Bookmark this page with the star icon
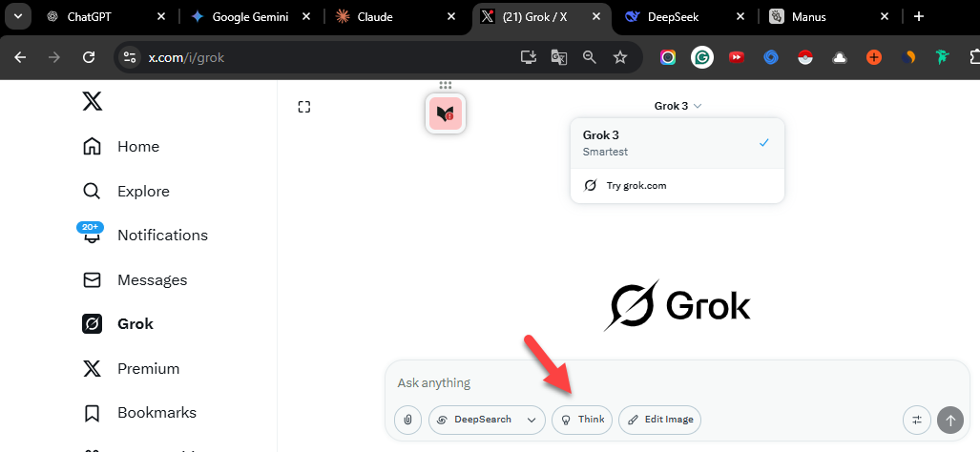Image resolution: width=980 pixels, height=452 pixels. (x=620, y=57)
